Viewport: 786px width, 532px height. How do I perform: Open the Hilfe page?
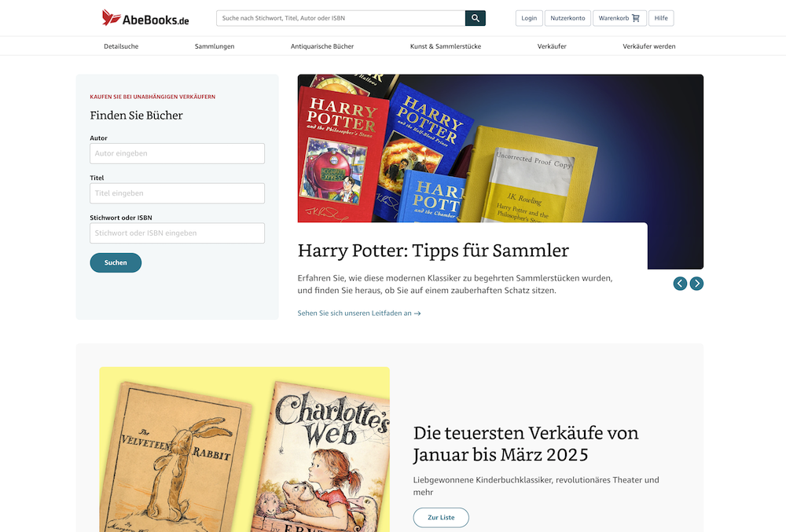tap(661, 18)
